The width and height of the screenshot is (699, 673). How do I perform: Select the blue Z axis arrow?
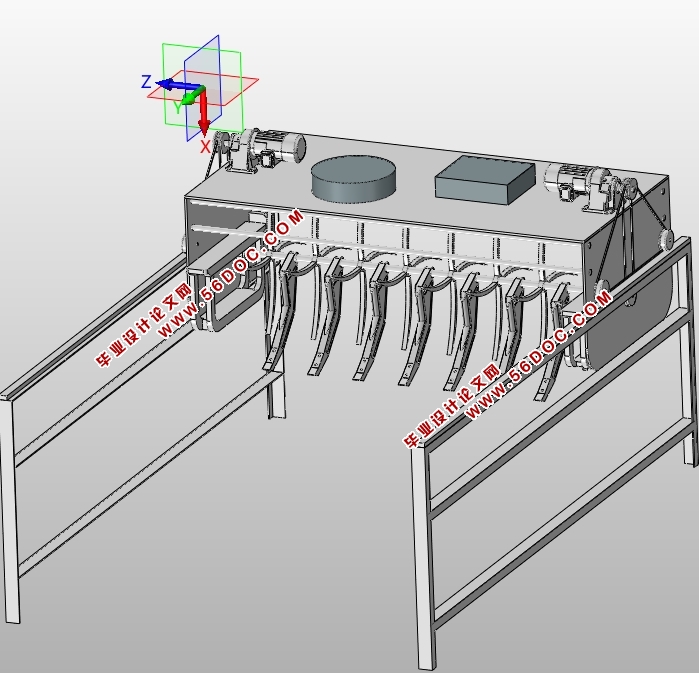pyautogui.click(x=178, y=85)
